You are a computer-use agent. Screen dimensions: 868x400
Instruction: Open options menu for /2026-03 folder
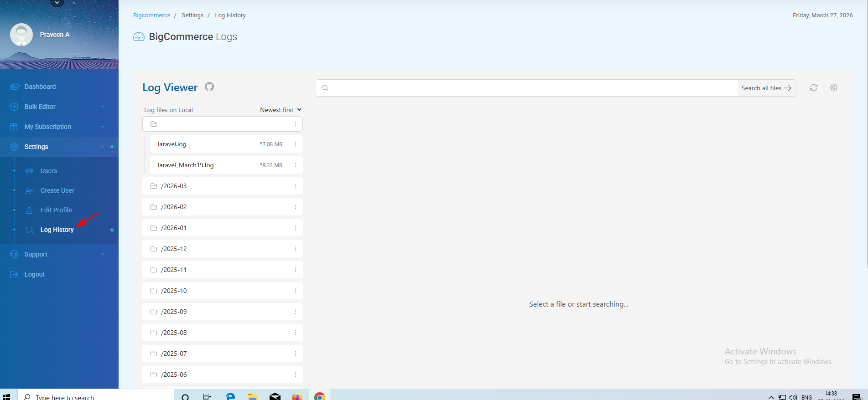point(296,186)
